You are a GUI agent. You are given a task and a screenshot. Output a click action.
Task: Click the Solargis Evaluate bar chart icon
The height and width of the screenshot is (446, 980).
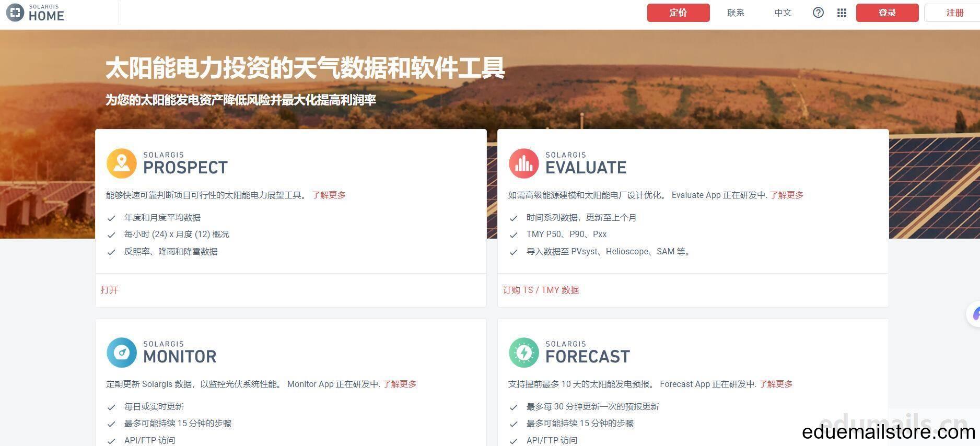pyautogui.click(x=523, y=163)
